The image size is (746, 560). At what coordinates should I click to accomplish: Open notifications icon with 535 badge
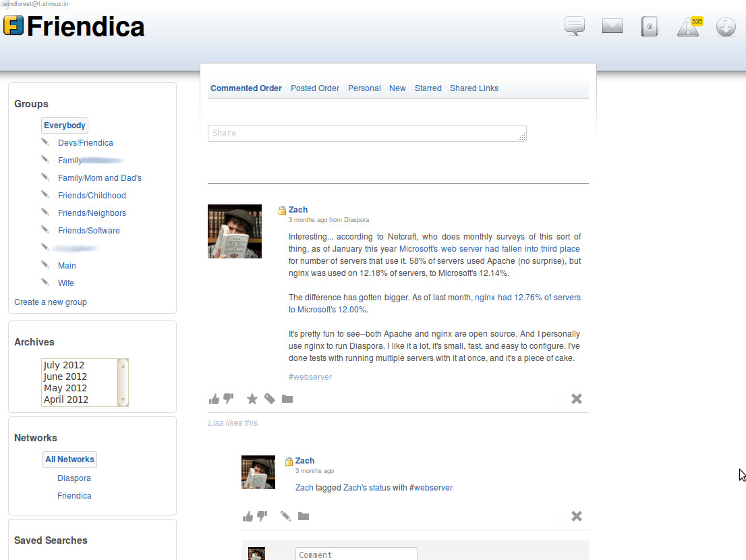click(x=689, y=26)
